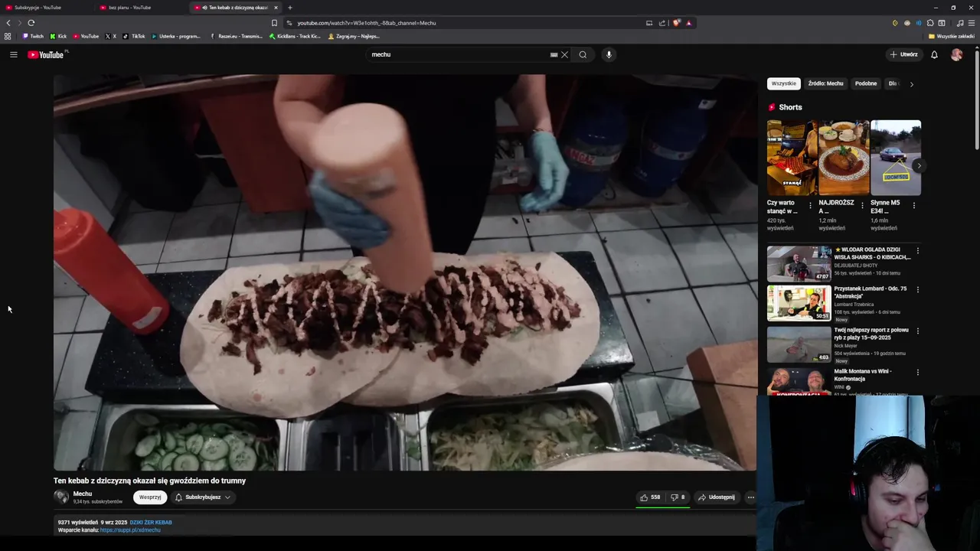Screen dimensions: 980x551
Task: Close the Ten kebab z dziczyzną tab
Action: tap(276, 8)
